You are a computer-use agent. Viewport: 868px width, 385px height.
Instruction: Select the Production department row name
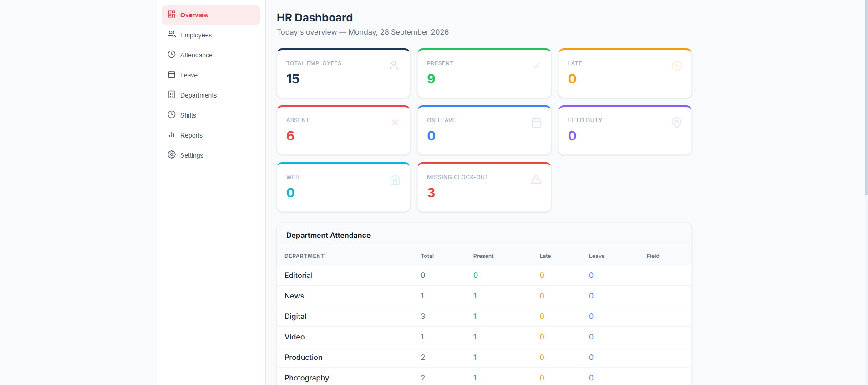coord(303,357)
